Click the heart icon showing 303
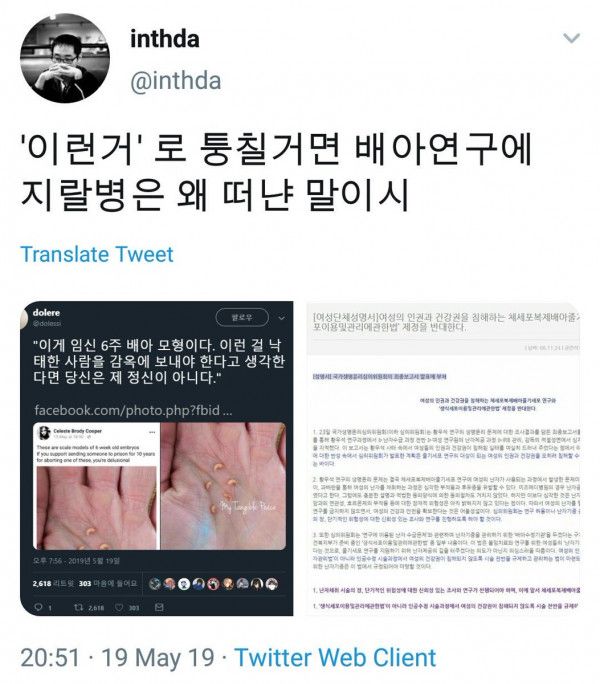 click(119, 607)
